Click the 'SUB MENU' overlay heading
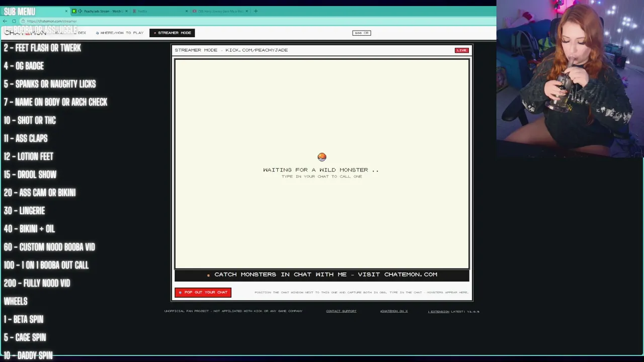 19,12
